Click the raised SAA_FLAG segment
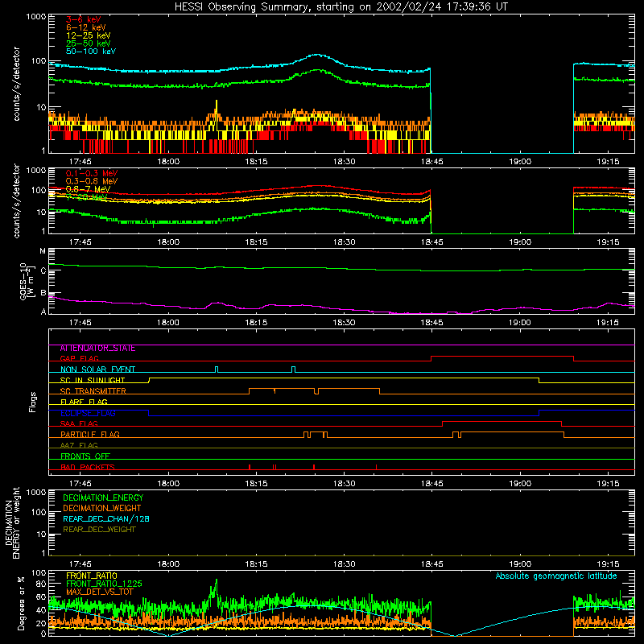 tap(502, 422)
